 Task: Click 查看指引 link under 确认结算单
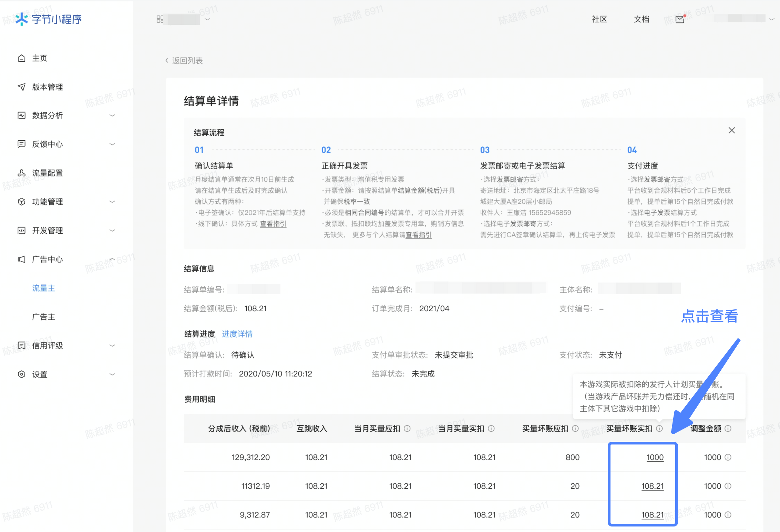click(273, 224)
